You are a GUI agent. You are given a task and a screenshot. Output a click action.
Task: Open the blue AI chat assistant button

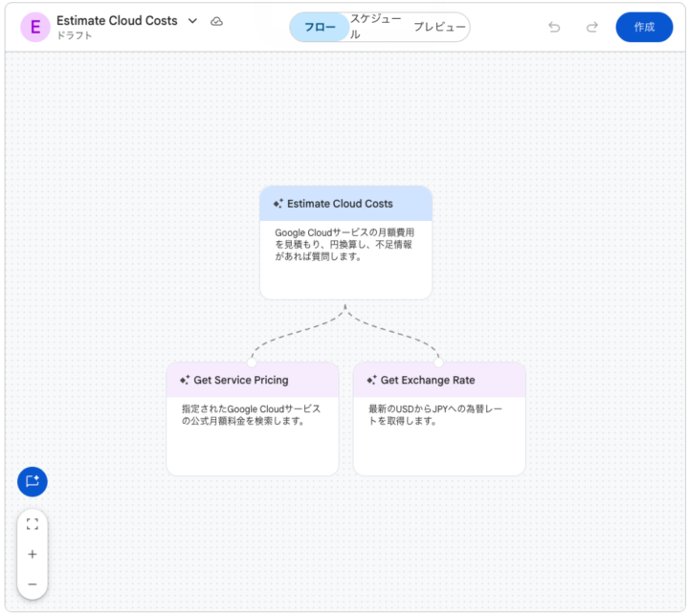pos(33,481)
